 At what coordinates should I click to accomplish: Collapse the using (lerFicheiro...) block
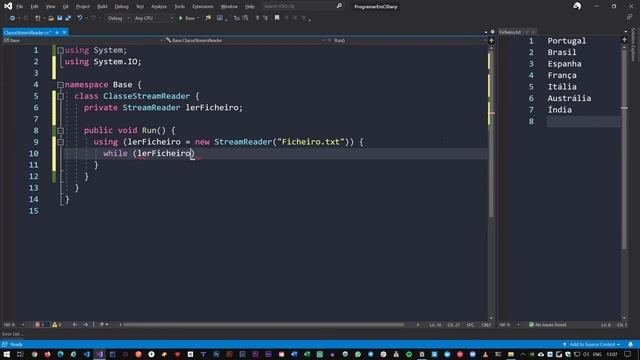(60, 142)
